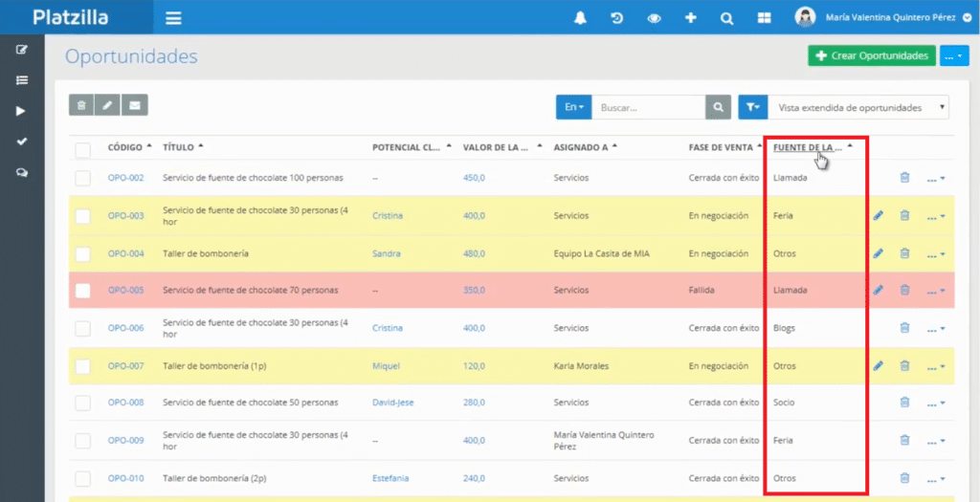Click the user avatar picture
The height and width of the screenshot is (502, 980).
(x=805, y=17)
